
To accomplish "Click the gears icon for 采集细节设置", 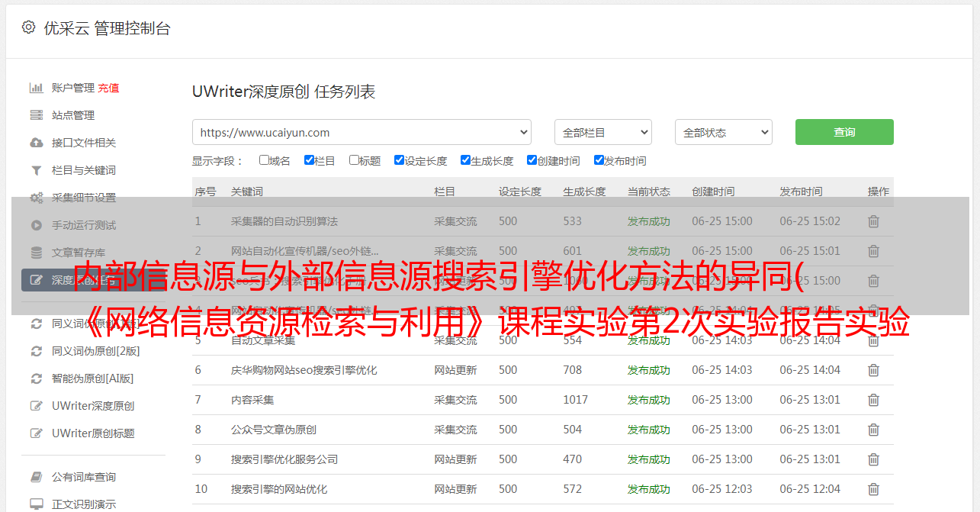I will click(36, 198).
